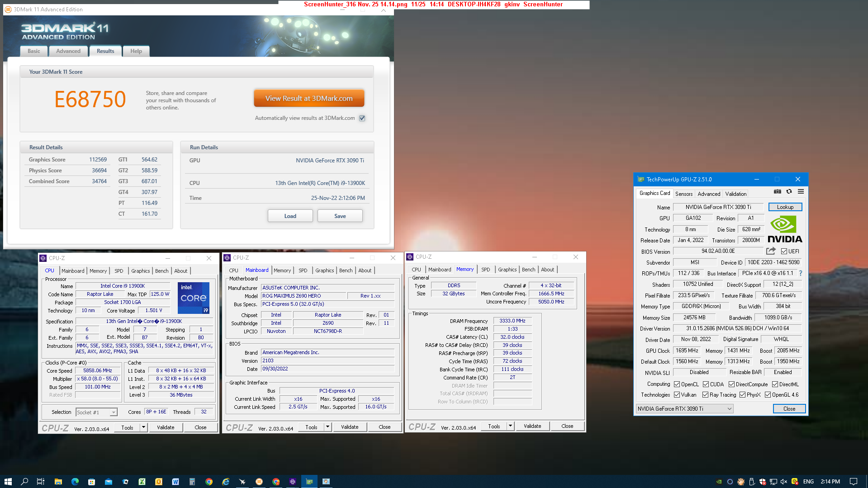Open the Graphics tab in CPU-Z Mainboard window
This screenshot has width=868, height=488.
coord(324,270)
